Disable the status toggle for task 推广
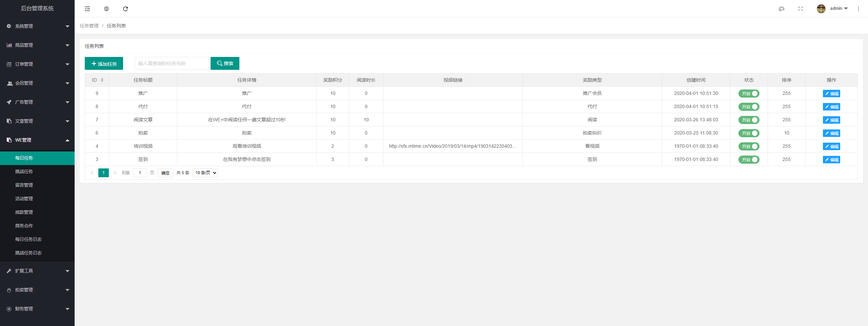The width and height of the screenshot is (868, 326). [749, 94]
